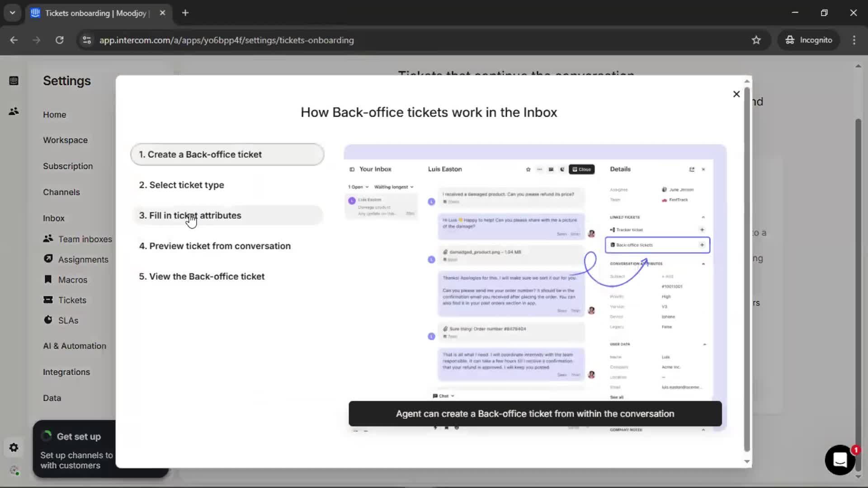Open AI & Automation settings
This screenshot has height=488, width=868.
point(75,346)
